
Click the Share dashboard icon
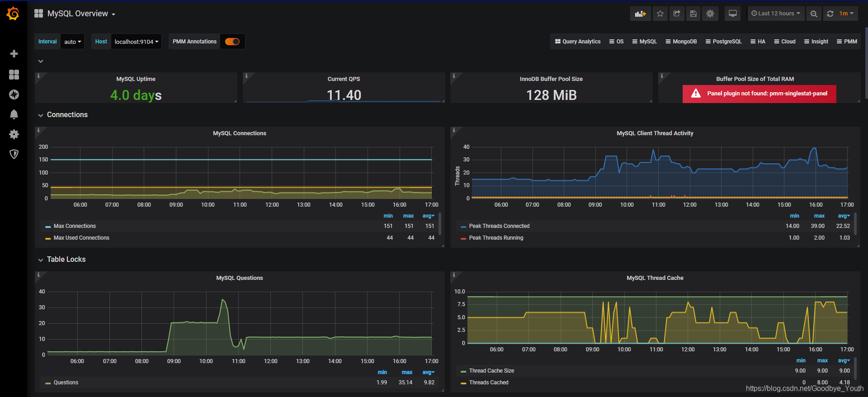[x=677, y=14]
